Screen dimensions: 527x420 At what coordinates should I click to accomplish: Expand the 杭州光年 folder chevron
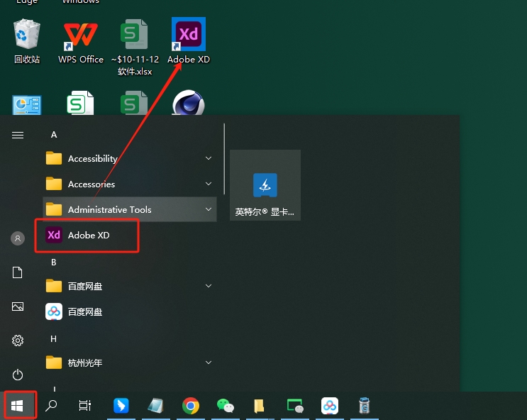click(209, 363)
